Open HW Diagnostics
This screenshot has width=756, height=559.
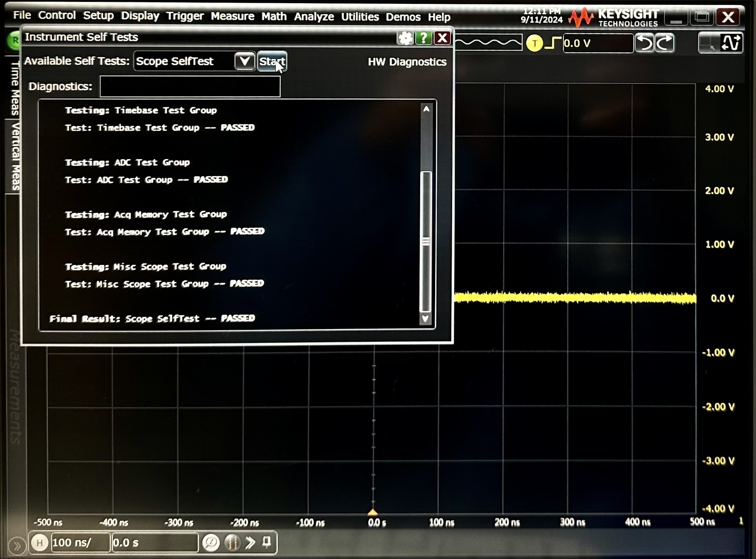(407, 62)
